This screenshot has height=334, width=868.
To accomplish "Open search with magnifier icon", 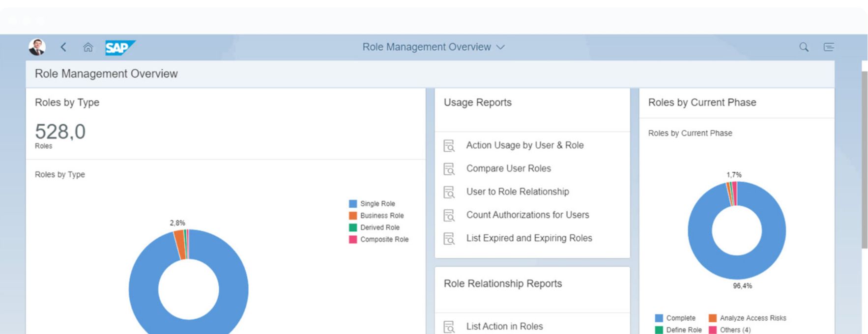I will tap(804, 47).
